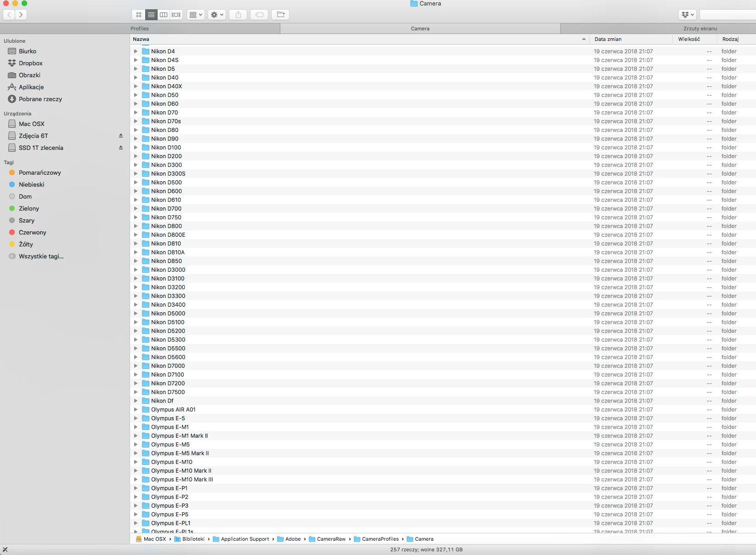756x555 pixels.
Task: Sort by Wielkość column
Action: [x=695, y=39]
